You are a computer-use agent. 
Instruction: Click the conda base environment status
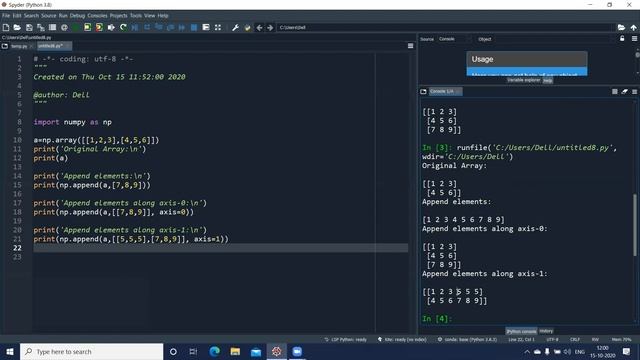[467, 340]
